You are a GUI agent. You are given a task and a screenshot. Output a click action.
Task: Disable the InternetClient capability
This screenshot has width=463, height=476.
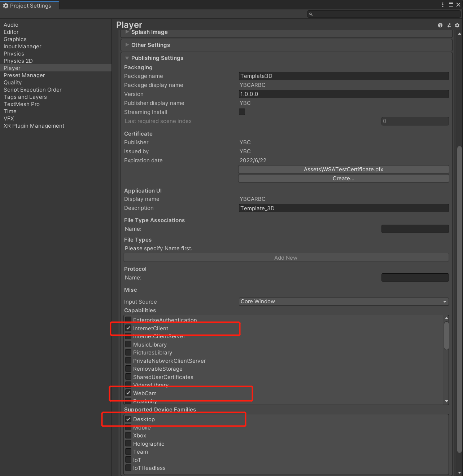tap(128, 328)
